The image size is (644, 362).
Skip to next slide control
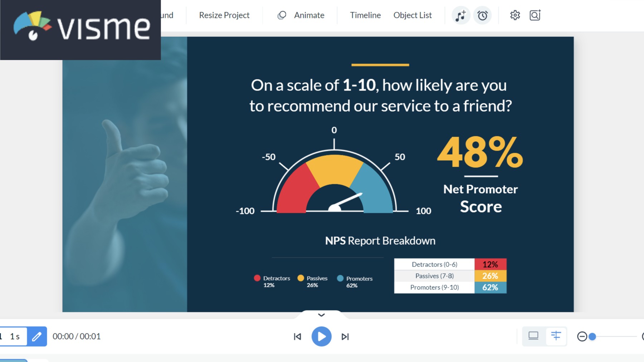(x=345, y=337)
